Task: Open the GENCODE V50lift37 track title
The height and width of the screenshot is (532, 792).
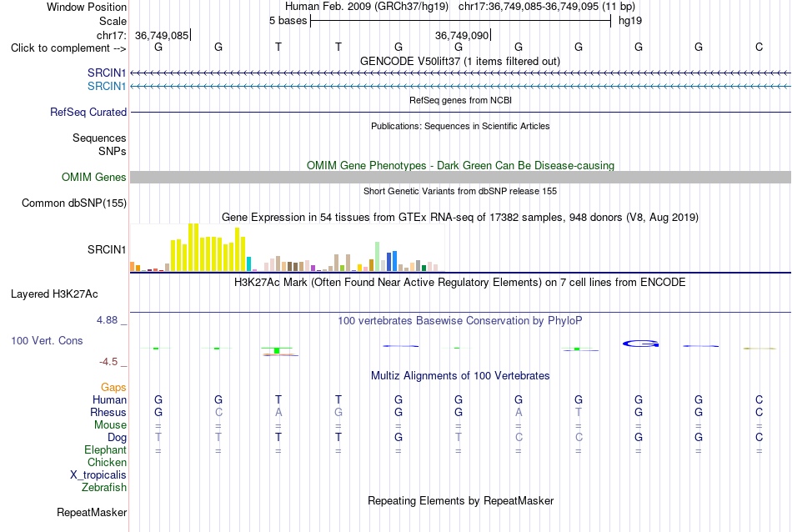Action: coord(459,61)
